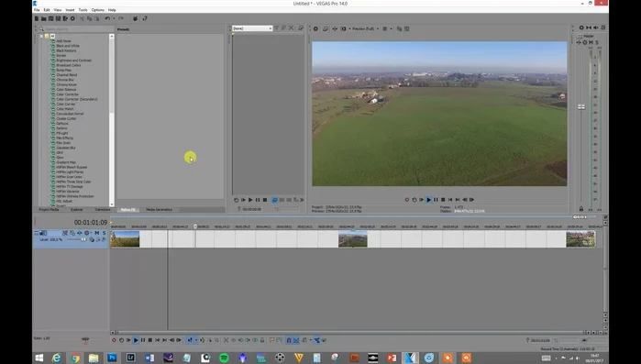Click the Cut scissors icon in main toolbar

tap(82, 18)
